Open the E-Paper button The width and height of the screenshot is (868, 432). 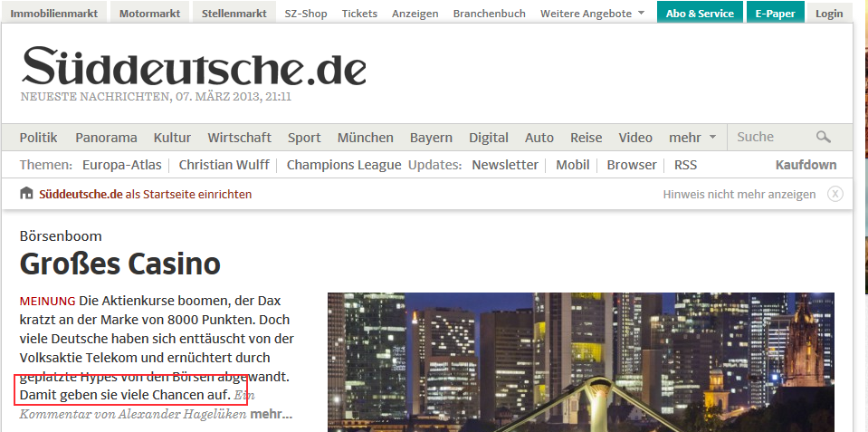[x=775, y=14]
